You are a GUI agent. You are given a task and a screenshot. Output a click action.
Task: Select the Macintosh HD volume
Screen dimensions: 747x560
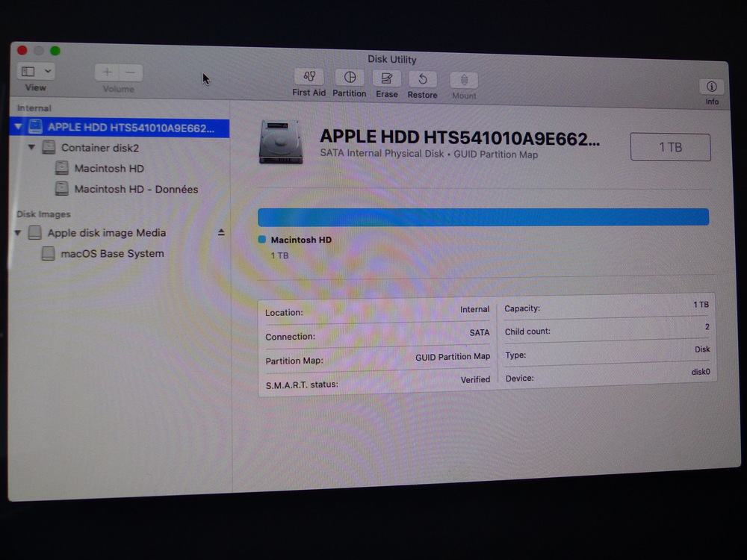tap(109, 169)
